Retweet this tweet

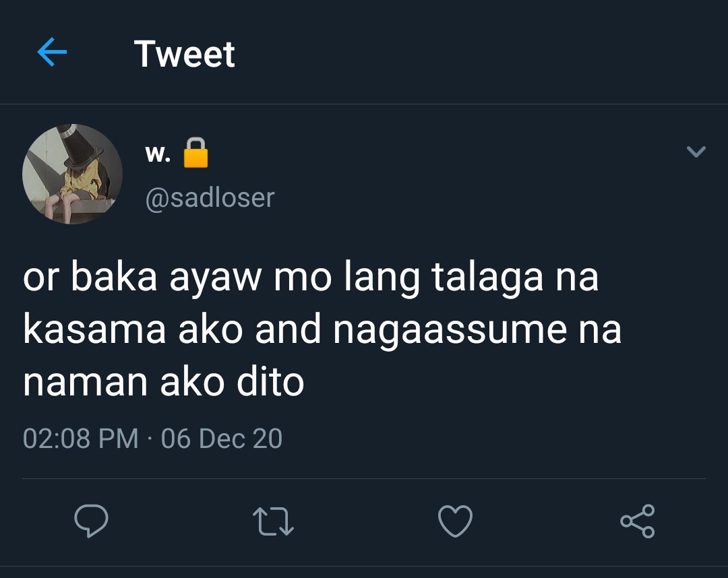pos(273,521)
